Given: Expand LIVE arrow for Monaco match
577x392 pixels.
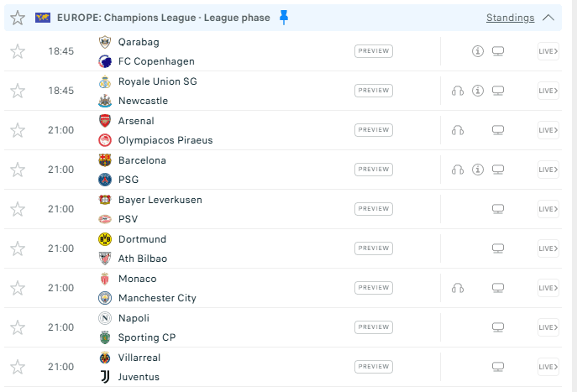Looking at the screenshot, I should click(x=548, y=288).
